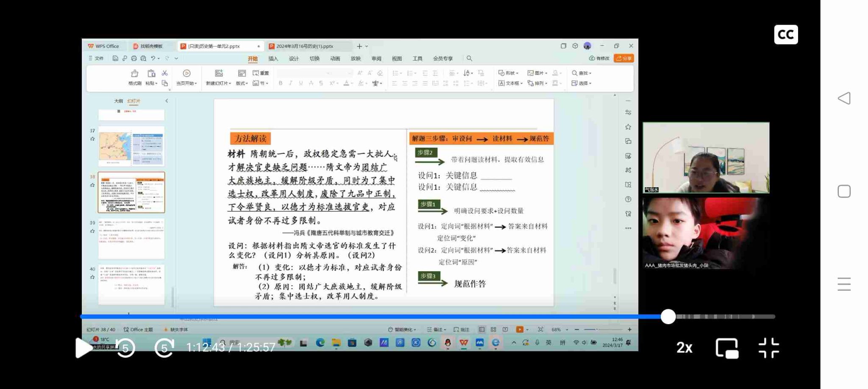Click the orange 分享 share button
The height and width of the screenshot is (389, 868).
[624, 58]
